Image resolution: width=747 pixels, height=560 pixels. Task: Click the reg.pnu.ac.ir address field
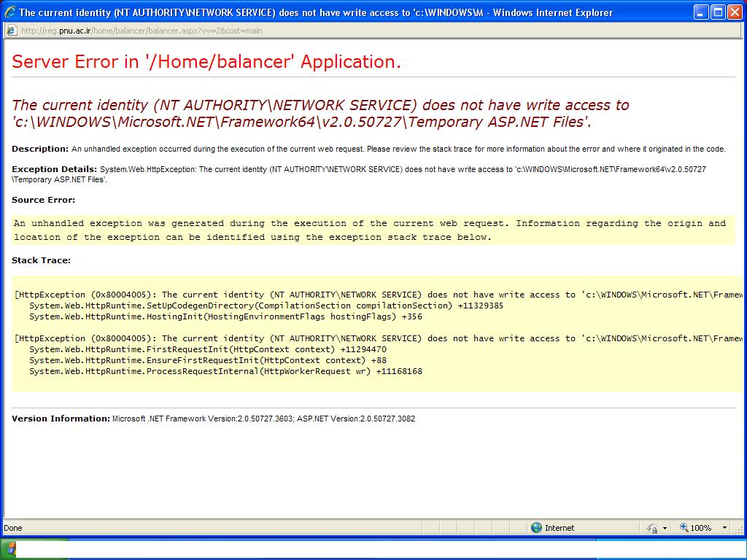[373, 31]
